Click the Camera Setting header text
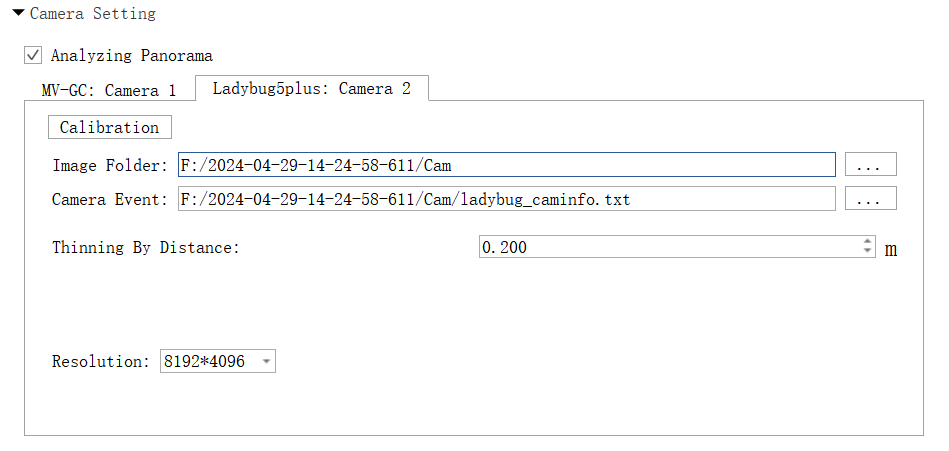949x451 pixels. tap(93, 14)
